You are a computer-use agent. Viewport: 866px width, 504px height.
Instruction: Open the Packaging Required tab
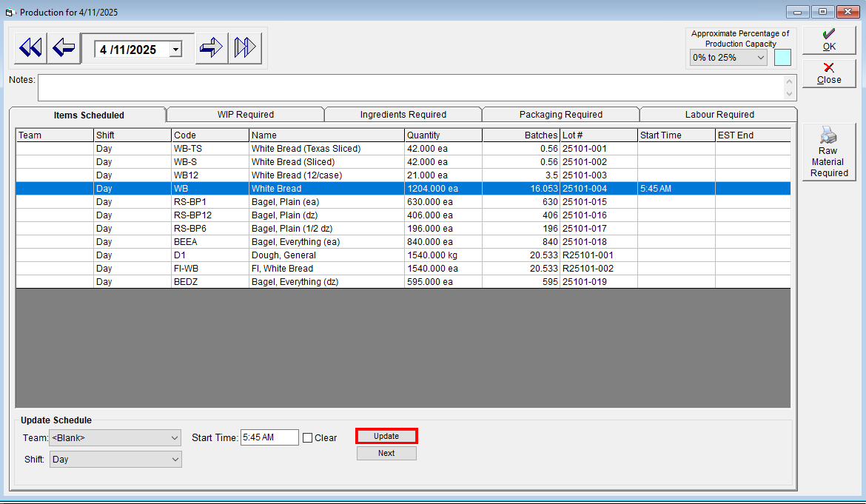pos(560,114)
